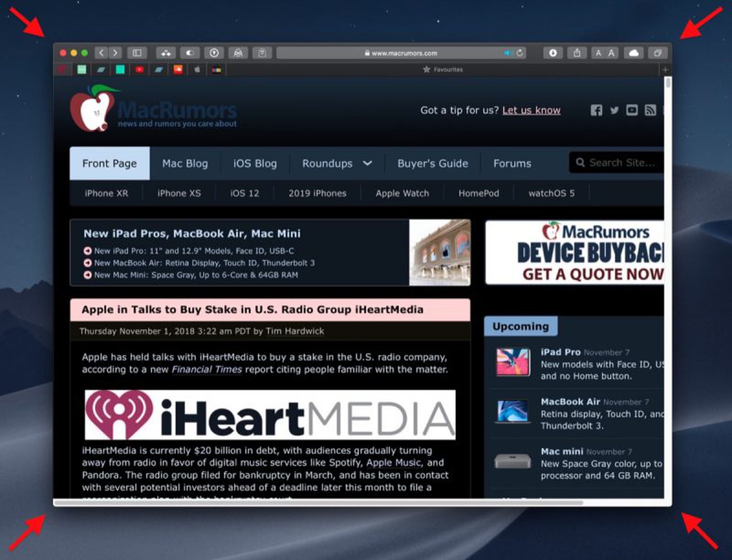The image size is (732, 560).
Task: Click the Let us know link
Action: point(531,110)
